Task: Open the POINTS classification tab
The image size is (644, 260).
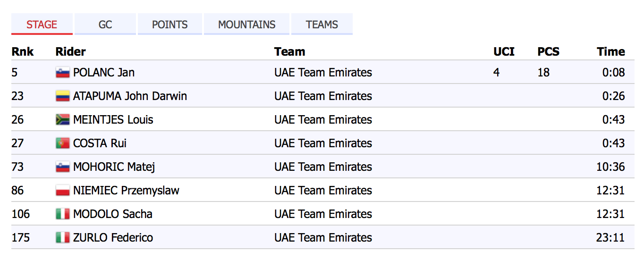Action: click(170, 25)
